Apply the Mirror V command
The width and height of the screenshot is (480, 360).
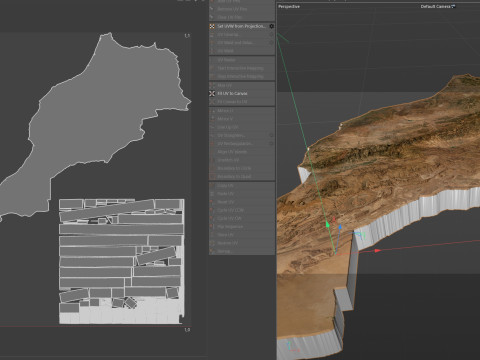coord(242,119)
